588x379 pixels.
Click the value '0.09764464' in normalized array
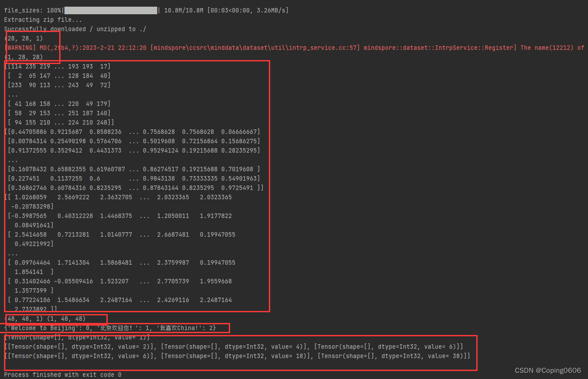coord(32,262)
